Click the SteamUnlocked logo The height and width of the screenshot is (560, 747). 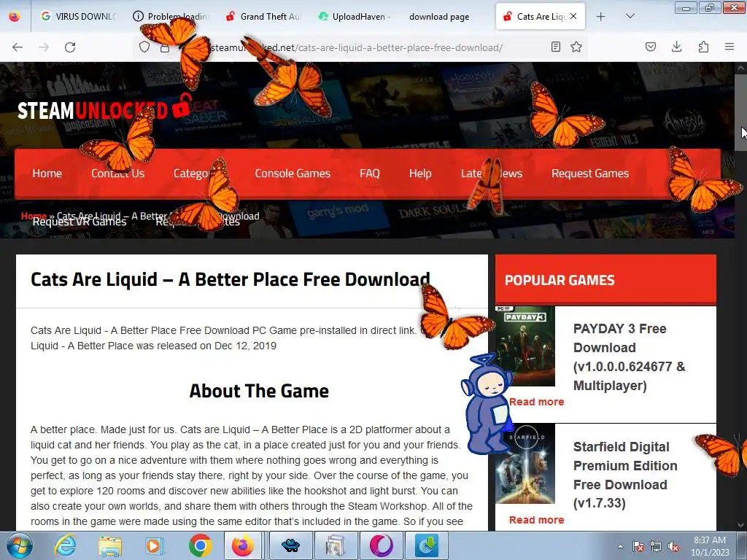click(x=104, y=109)
